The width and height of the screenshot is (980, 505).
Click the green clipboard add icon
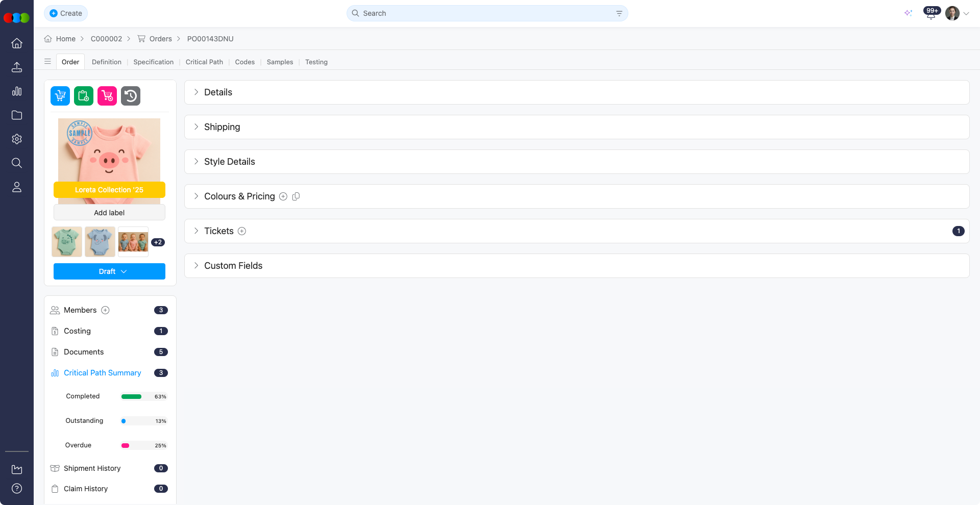(84, 96)
